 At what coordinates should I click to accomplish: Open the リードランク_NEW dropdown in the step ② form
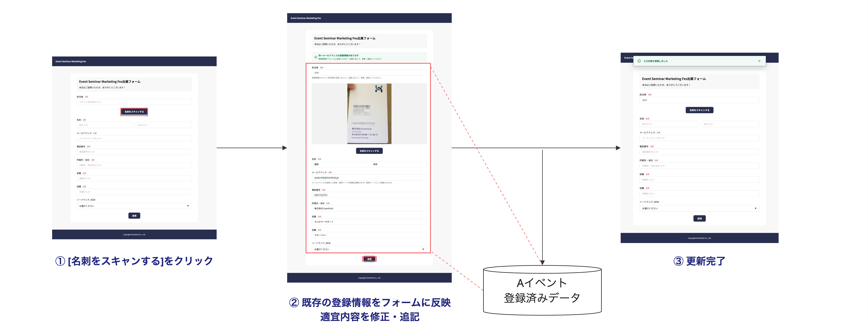pos(369,249)
